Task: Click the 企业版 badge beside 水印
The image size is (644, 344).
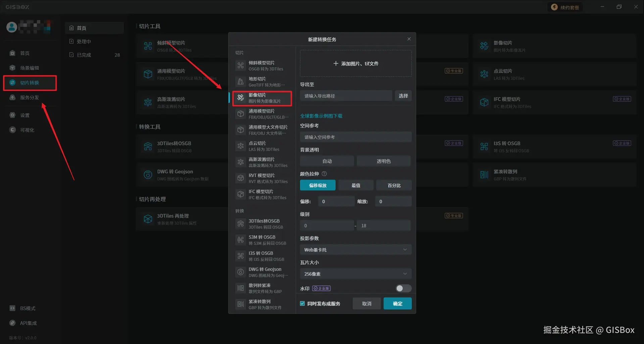Action: click(321, 288)
